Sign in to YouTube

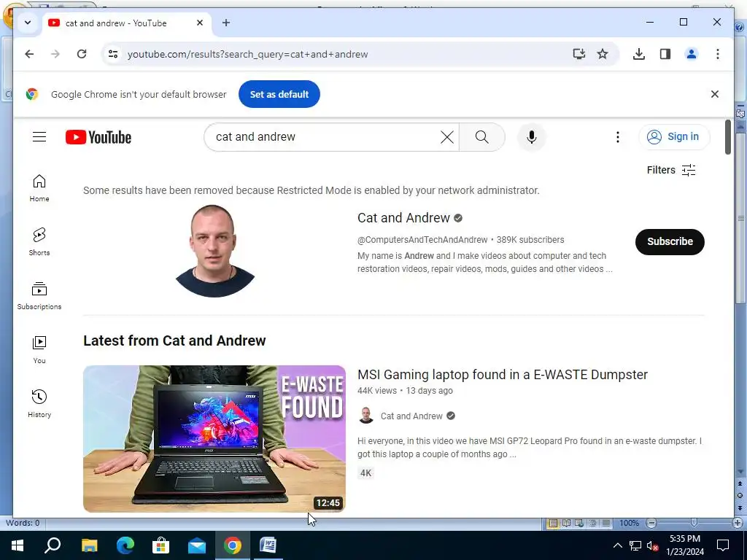pyautogui.click(x=674, y=136)
